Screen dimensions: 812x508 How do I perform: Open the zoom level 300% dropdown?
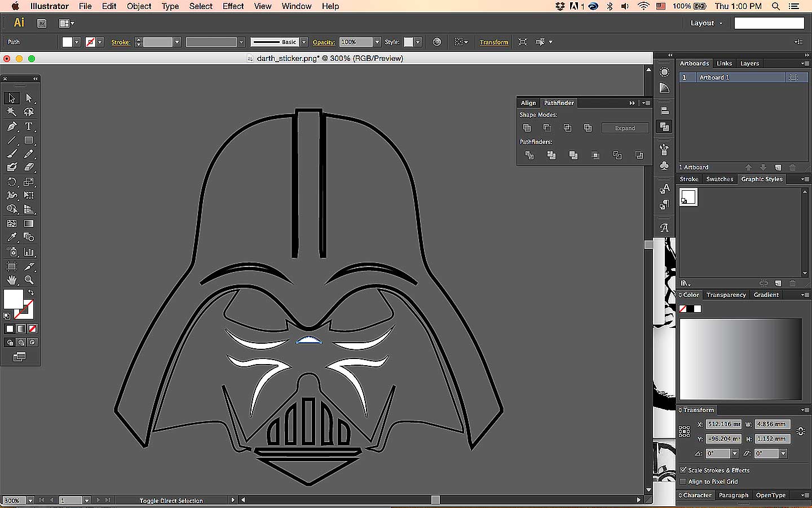(x=30, y=501)
